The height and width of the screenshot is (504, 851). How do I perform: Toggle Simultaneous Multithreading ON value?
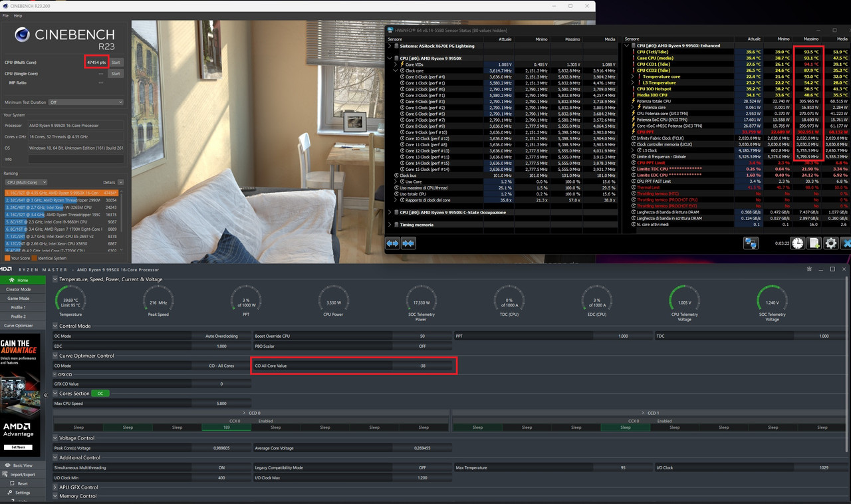pos(221,467)
